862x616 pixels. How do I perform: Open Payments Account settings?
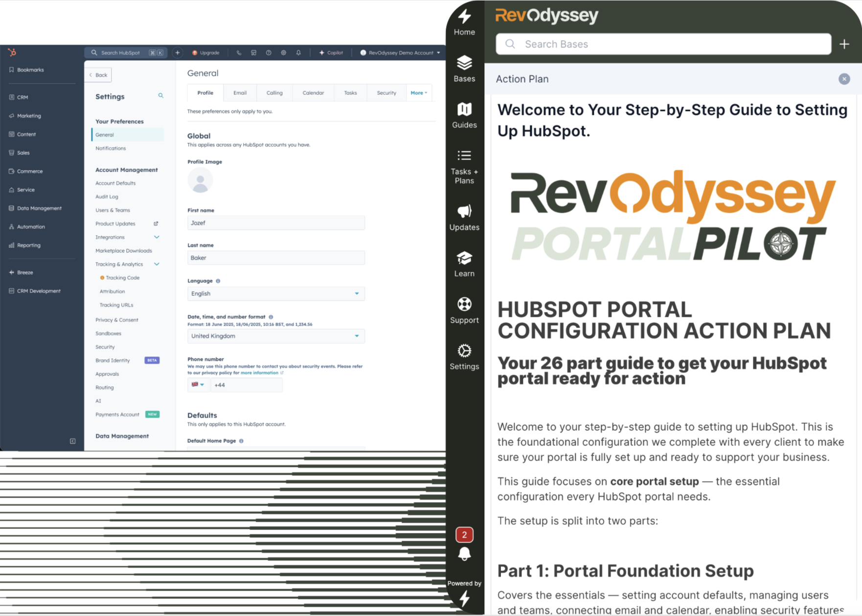[x=117, y=415]
